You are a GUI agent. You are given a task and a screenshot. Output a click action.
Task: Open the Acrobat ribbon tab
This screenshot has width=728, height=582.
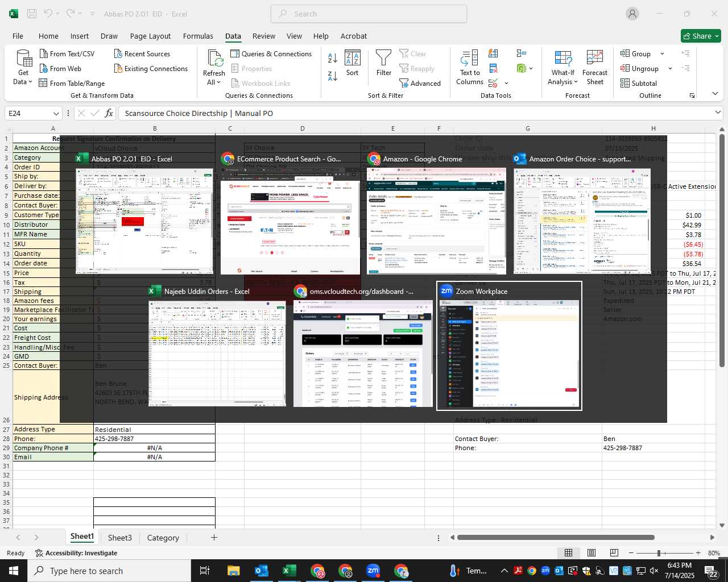coord(354,36)
